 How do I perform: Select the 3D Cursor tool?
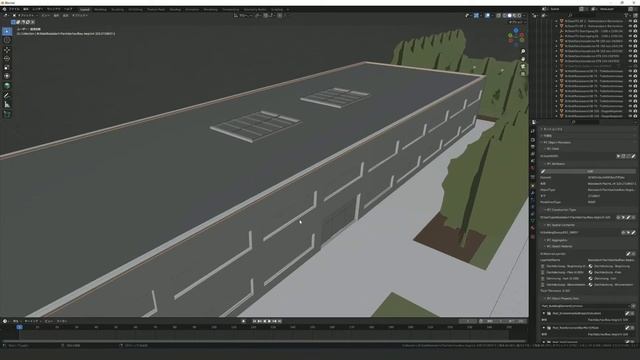point(7,40)
